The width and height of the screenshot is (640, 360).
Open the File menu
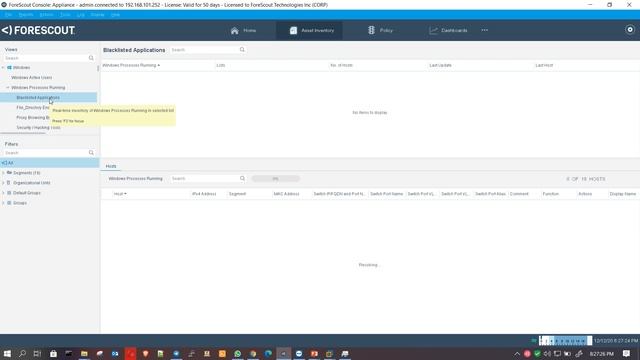click(x=8, y=15)
